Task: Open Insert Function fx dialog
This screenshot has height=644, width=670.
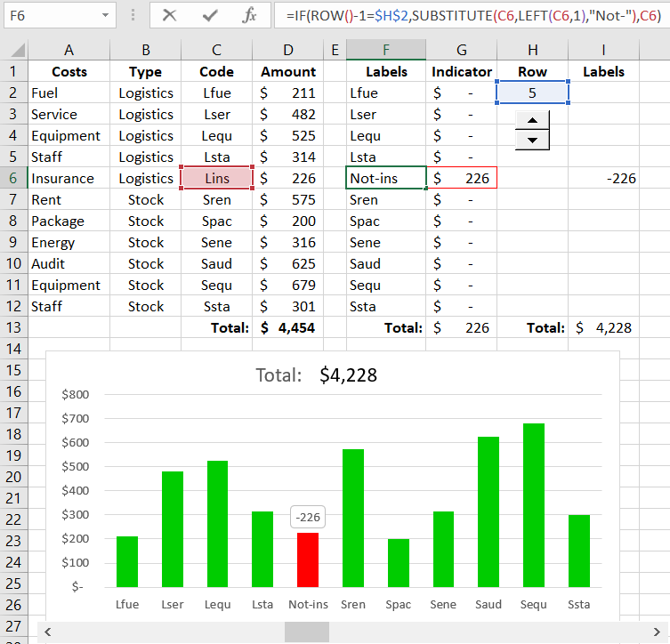Action: coord(250,15)
